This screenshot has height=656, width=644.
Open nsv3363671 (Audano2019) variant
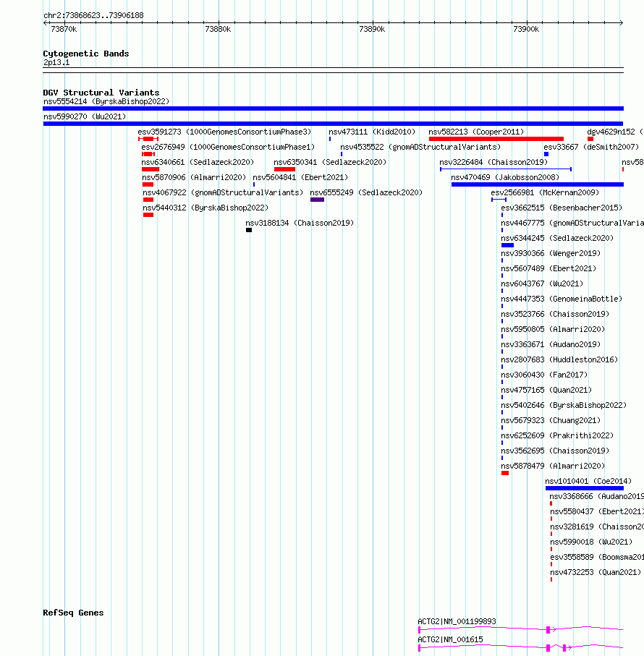(551, 344)
